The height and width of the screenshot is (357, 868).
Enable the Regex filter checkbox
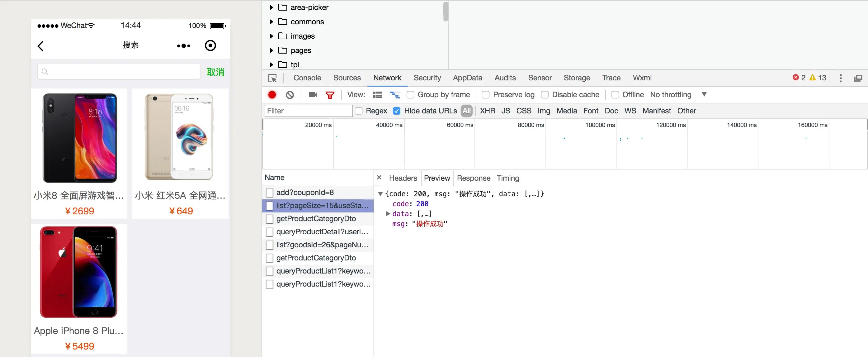[x=359, y=111]
